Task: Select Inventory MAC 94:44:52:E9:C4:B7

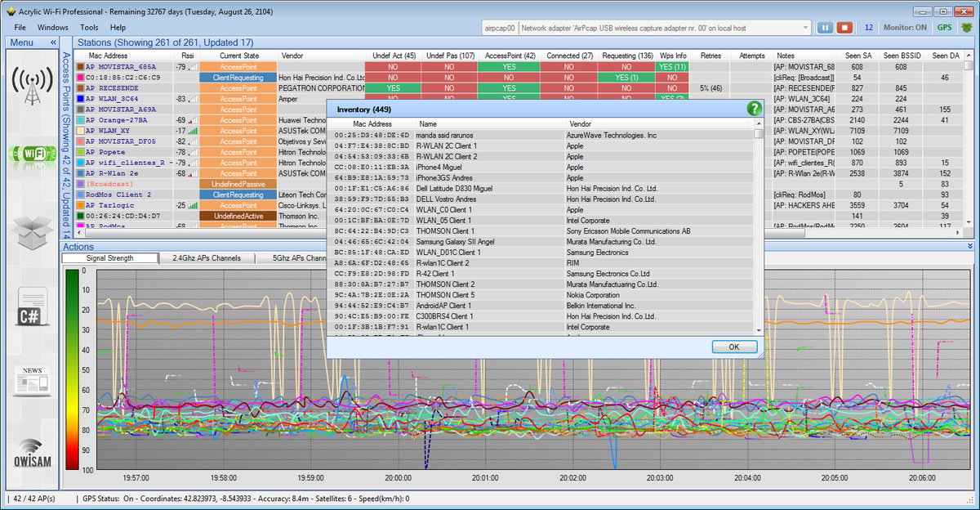Action: click(x=372, y=305)
